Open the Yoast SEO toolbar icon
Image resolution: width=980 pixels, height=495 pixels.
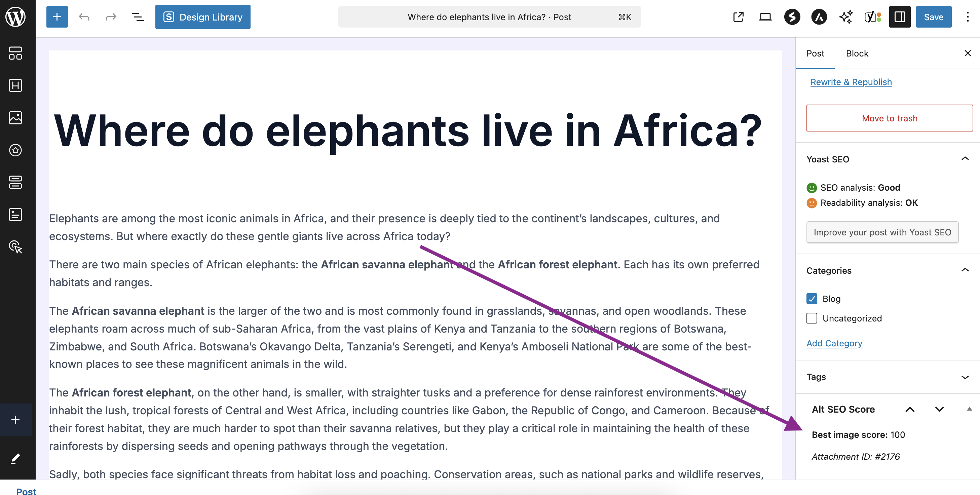point(873,17)
